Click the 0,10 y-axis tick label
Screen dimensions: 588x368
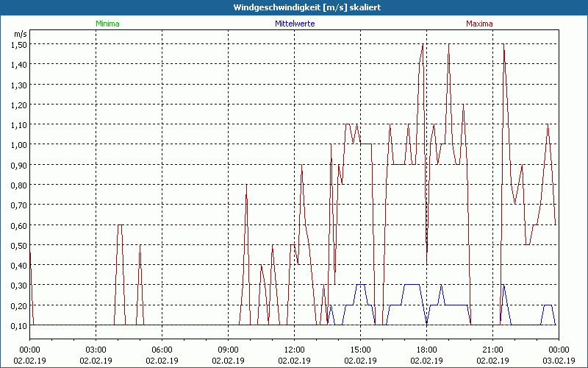coord(19,325)
